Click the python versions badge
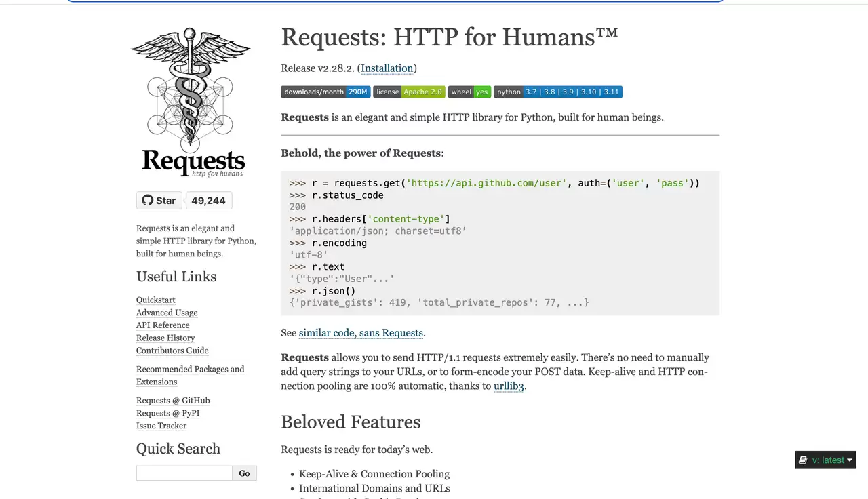868x499 pixels. 558,92
